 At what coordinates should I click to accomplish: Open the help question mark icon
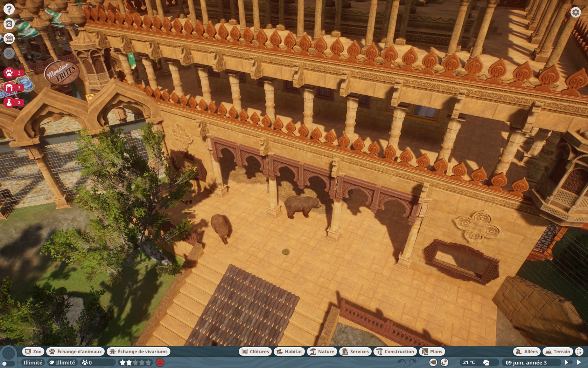(9, 9)
